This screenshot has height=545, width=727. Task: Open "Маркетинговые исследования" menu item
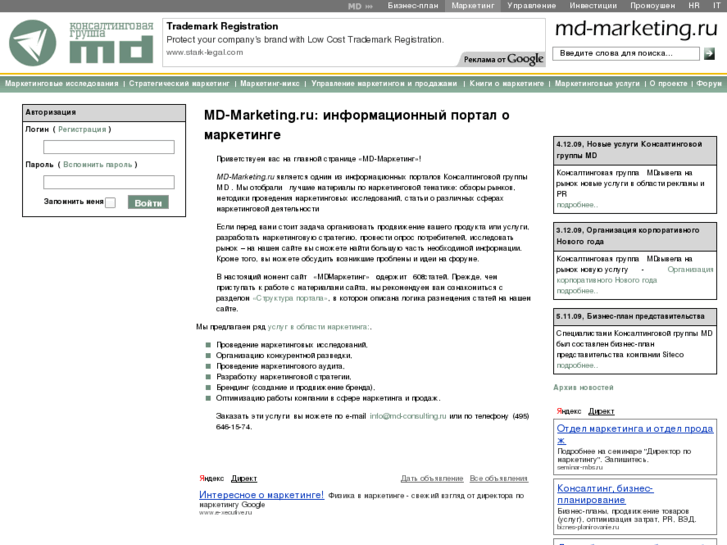62,83
